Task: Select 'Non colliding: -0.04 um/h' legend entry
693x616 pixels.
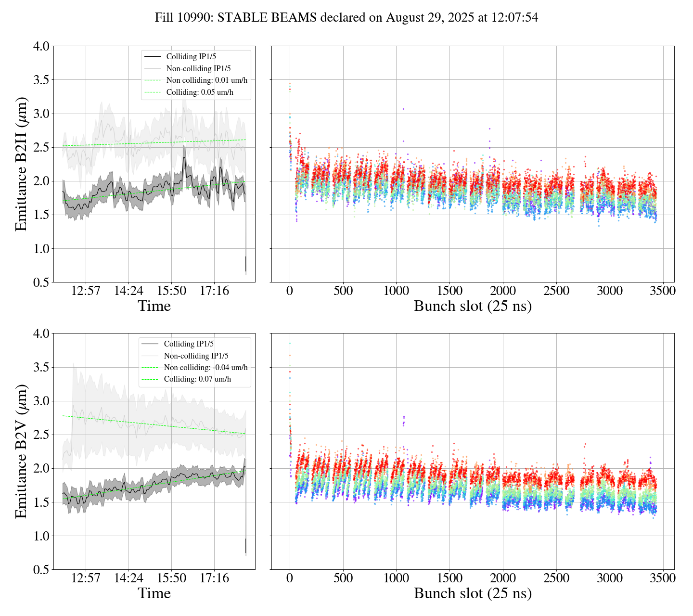Action: (205, 368)
